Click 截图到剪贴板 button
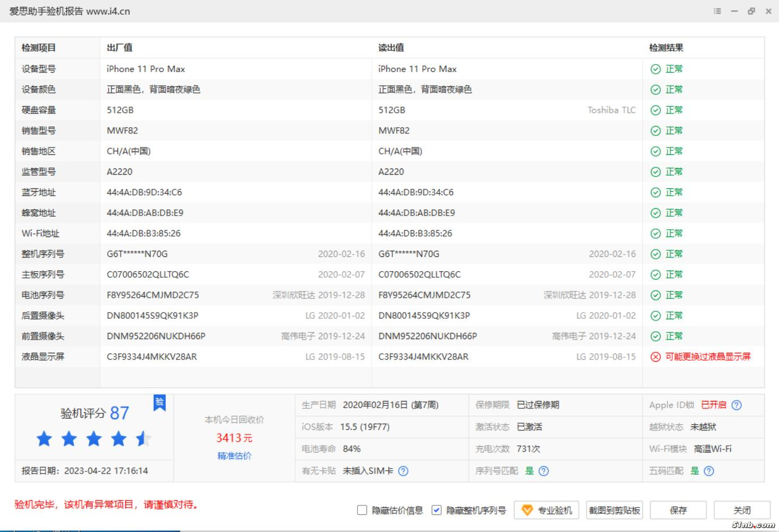 click(614, 510)
